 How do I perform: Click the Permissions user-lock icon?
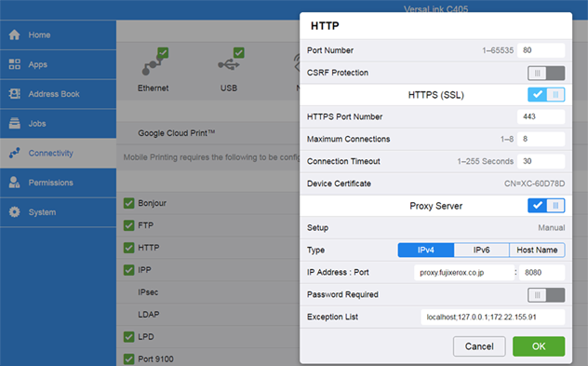tap(14, 183)
